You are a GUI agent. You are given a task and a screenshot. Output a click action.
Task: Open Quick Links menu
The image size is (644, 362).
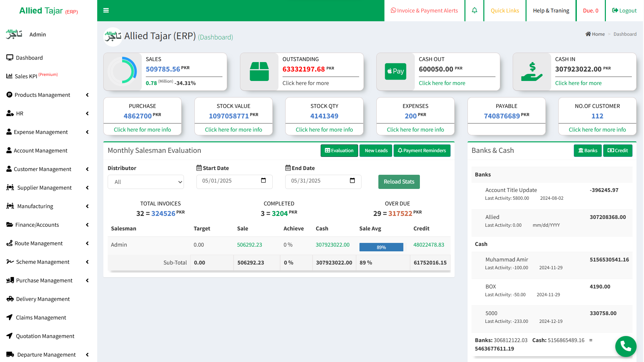[x=505, y=10]
